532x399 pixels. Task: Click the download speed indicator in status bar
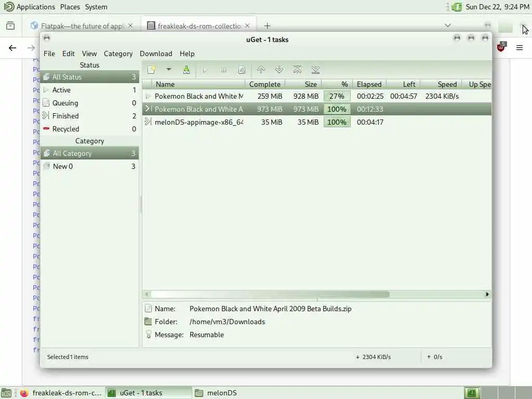[x=373, y=357]
